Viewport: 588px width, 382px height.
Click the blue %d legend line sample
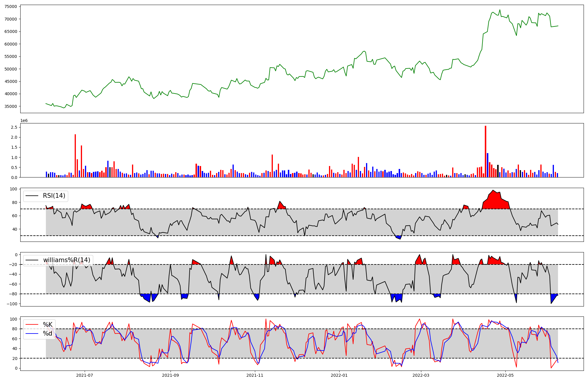click(x=32, y=334)
